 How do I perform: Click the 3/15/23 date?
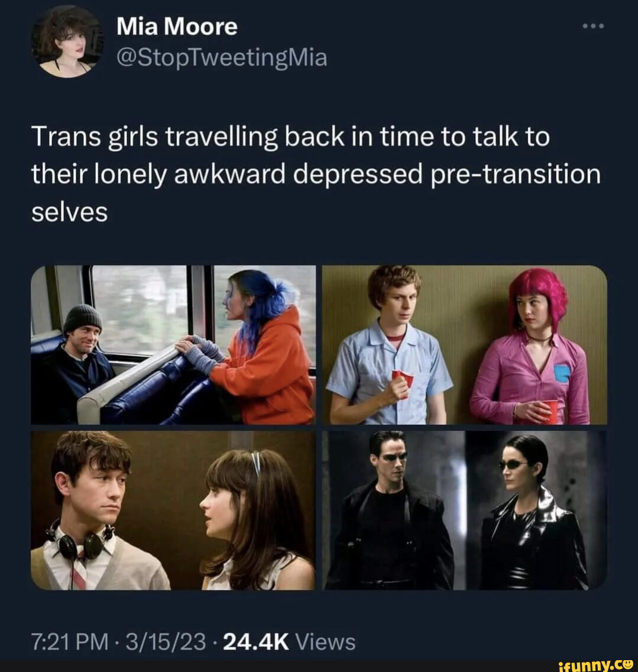[x=166, y=642]
